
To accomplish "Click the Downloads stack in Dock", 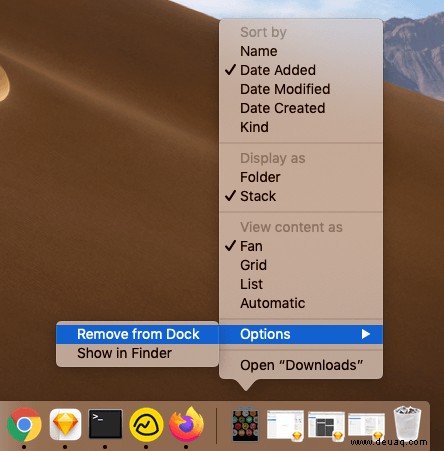I will pos(245,424).
